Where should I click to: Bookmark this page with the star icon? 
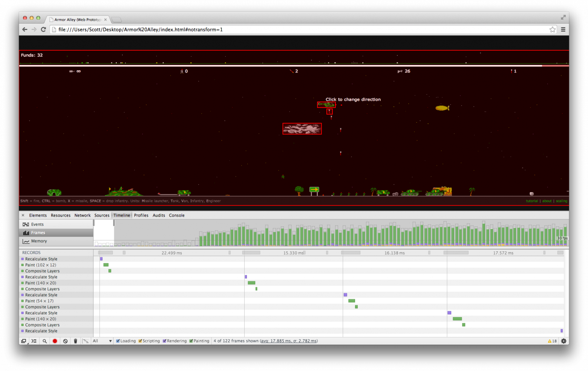pyautogui.click(x=553, y=29)
